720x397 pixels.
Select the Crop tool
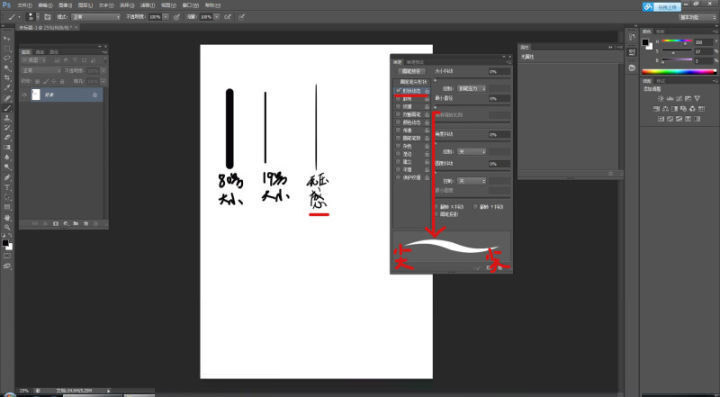pos(7,78)
